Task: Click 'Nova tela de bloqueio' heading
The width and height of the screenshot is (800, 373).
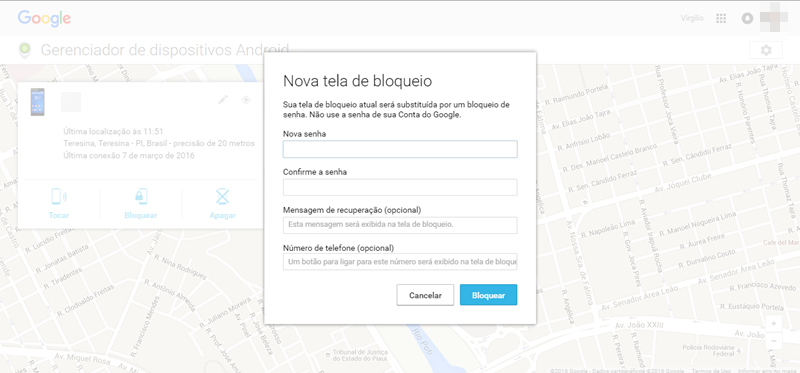Action: [x=357, y=81]
